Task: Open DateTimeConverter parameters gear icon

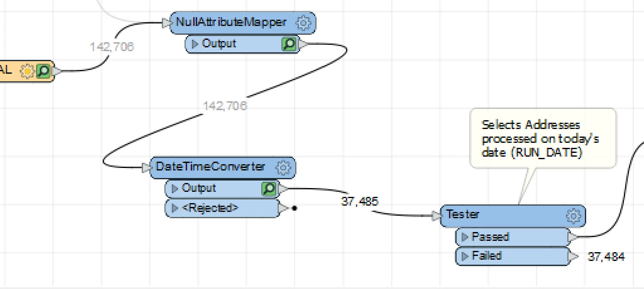Action: 284,168
